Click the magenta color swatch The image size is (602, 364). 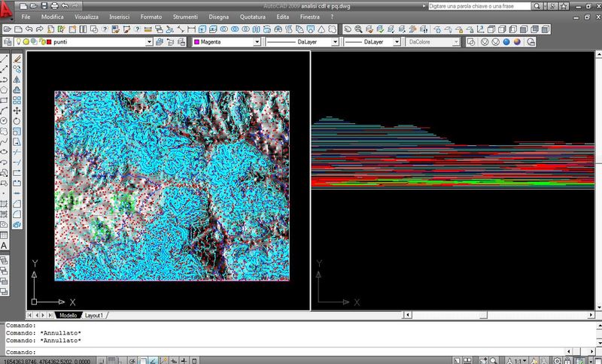coord(197,42)
